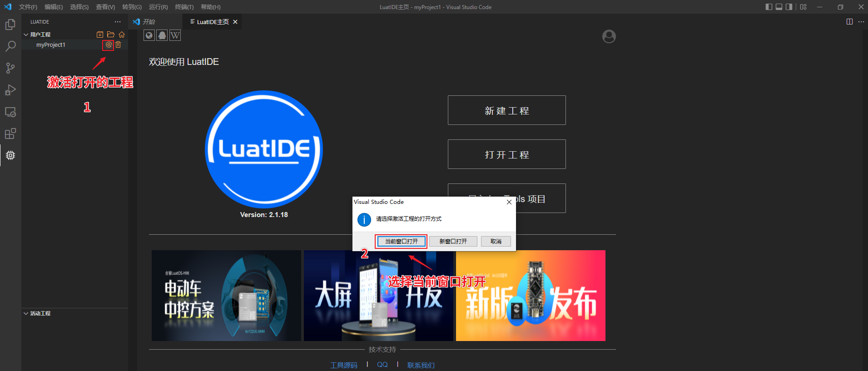Close the Visual Studio Code dialog

click(509, 202)
